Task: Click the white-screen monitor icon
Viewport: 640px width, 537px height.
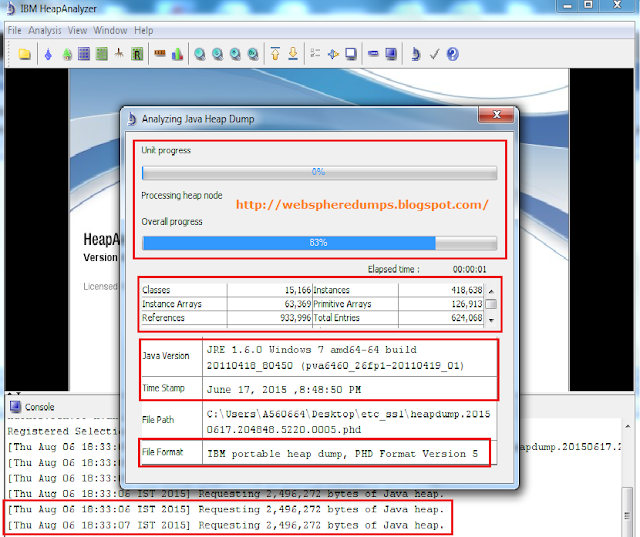Action: 351,54
